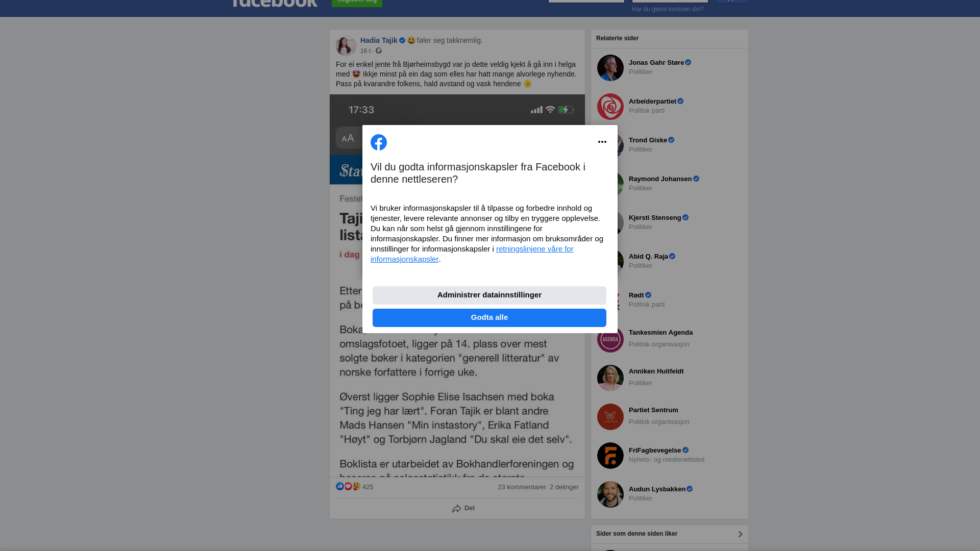
Task: Expand Sider som denne siden liker chevron
Action: [x=740, y=534]
